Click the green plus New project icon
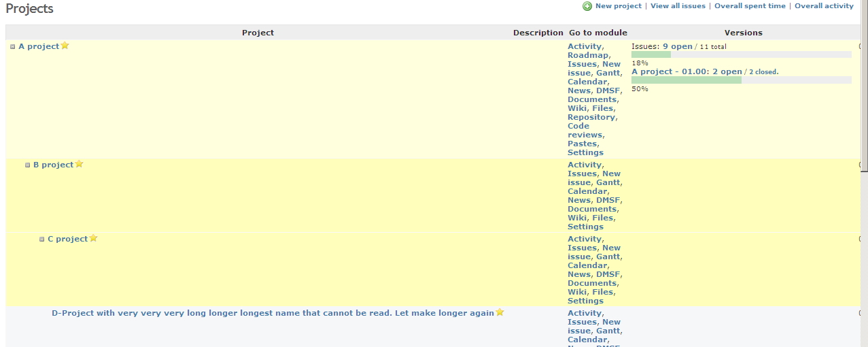 tap(587, 6)
